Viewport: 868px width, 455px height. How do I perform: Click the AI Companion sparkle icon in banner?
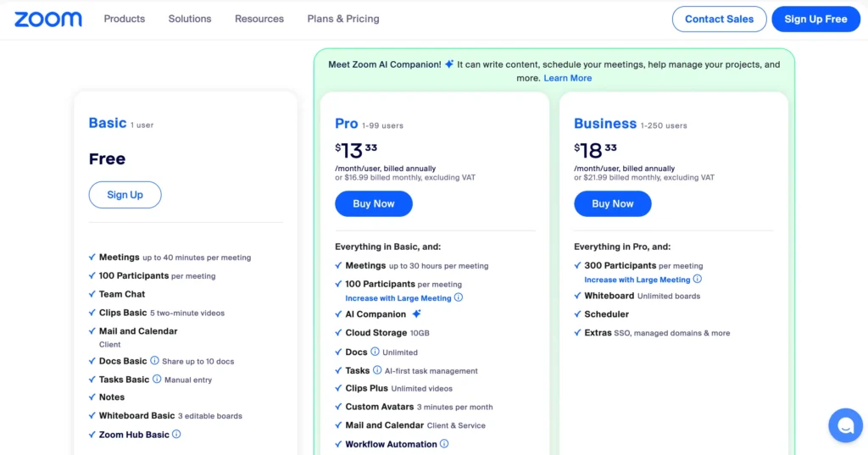tap(449, 64)
